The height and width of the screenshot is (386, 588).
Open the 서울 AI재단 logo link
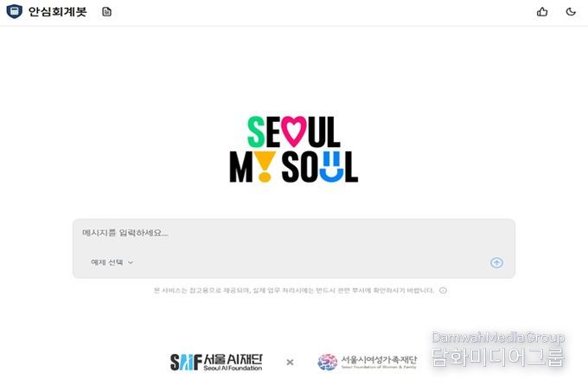click(x=216, y=363)
